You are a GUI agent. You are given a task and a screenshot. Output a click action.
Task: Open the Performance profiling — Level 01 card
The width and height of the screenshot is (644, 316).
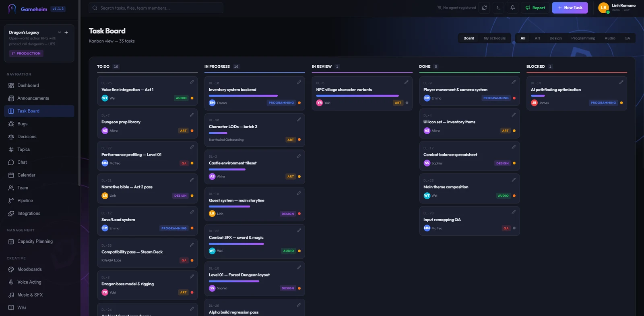coord(147,156)
